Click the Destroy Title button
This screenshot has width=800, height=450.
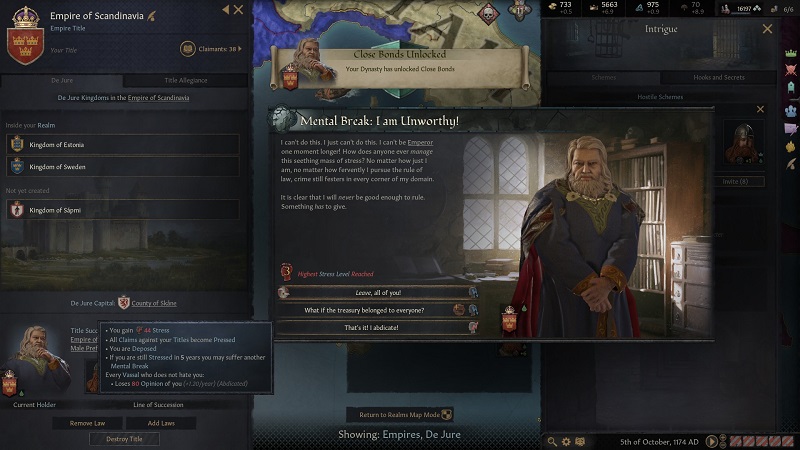[124, 439]
